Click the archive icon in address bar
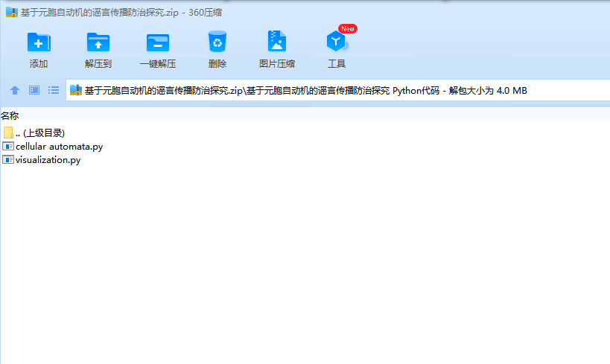 [76, 90]
